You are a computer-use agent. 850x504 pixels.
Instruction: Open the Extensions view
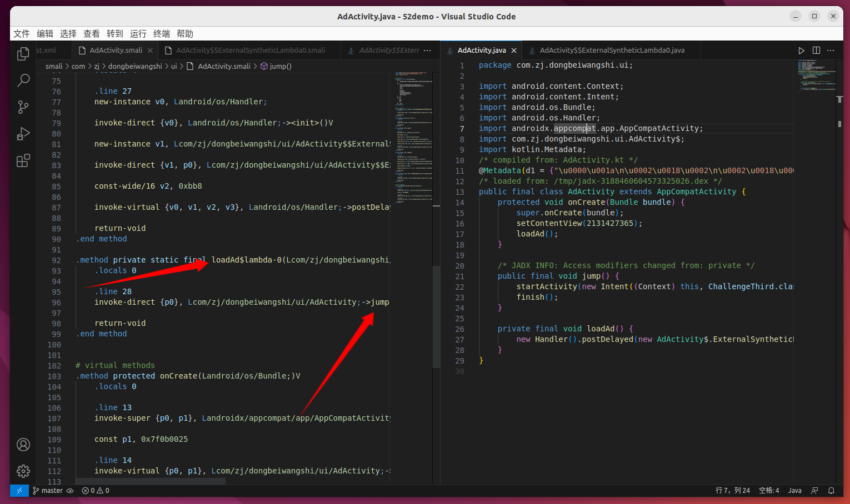pyautogui.click(x=23, y=161)
